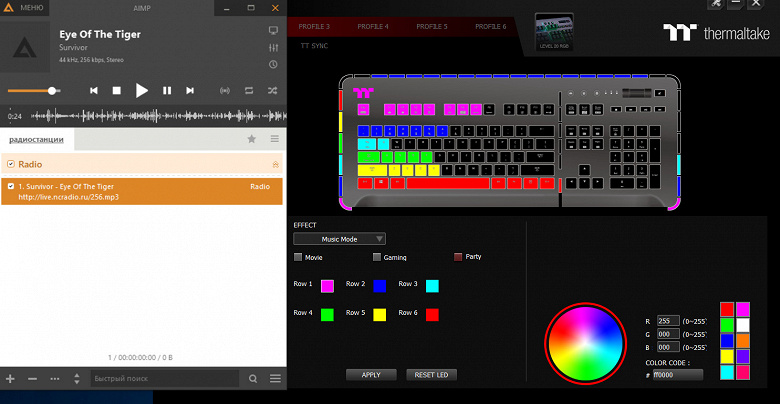The image size is (780, 404).
Task: Edit the G value field
Action: (x=668, y=334)
